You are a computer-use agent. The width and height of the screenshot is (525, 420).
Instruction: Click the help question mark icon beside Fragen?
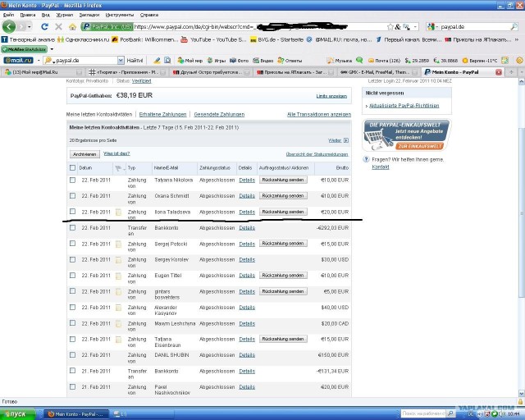366,159
